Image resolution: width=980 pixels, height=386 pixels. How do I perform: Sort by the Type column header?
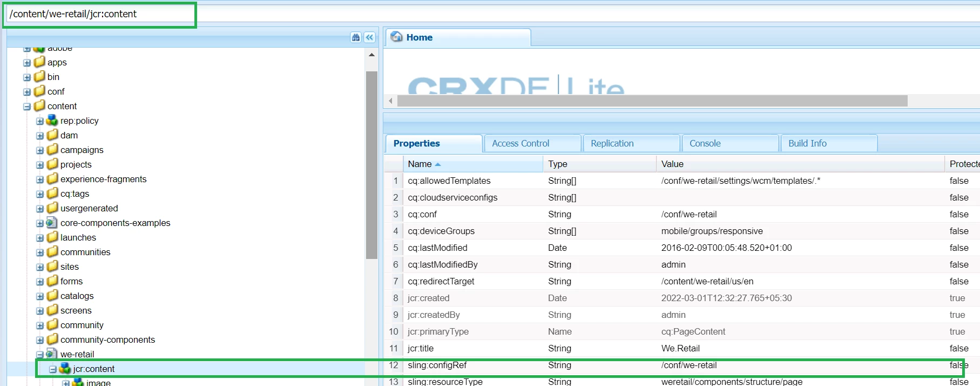(599, 164)
